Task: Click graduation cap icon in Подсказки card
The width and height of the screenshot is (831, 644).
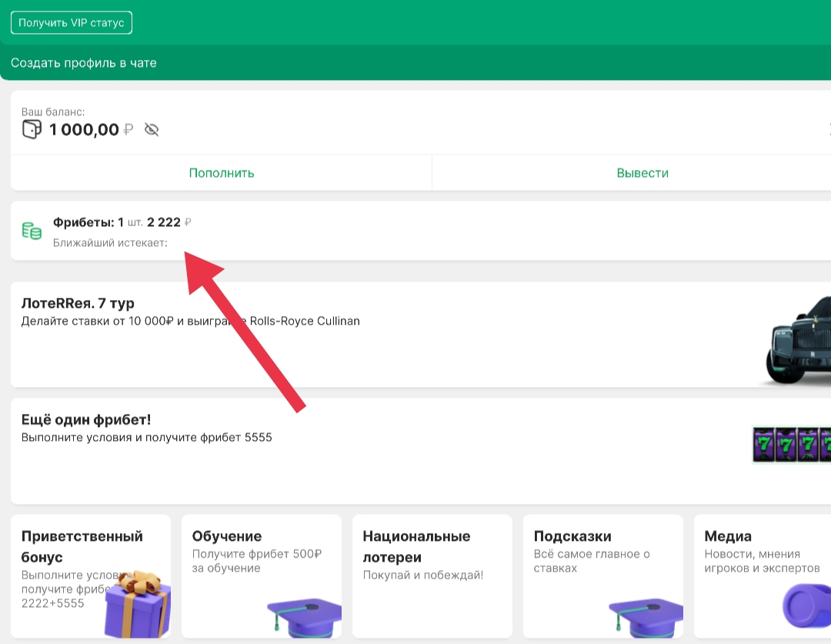Action: pos(645,616)
